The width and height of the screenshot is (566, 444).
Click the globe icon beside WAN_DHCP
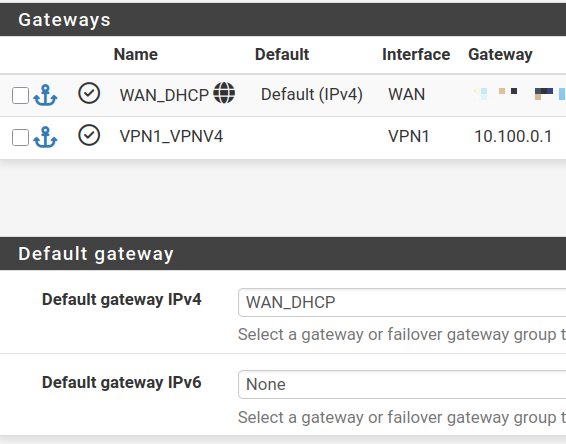pos(224,93)
